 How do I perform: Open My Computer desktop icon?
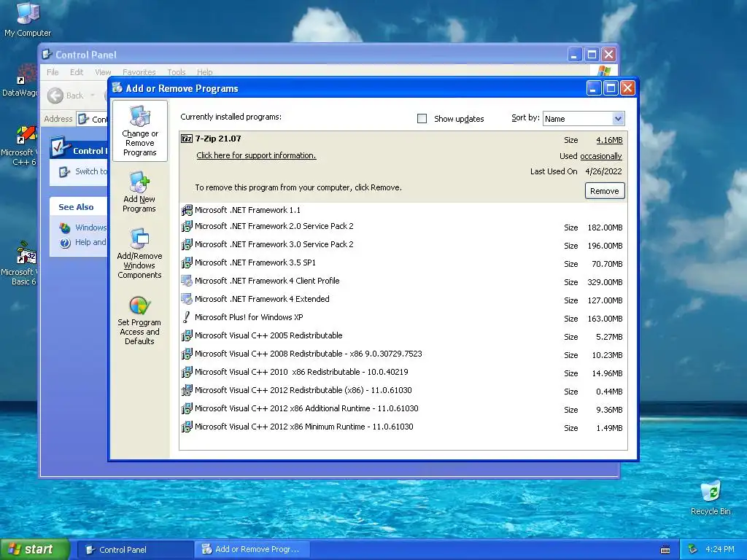tap(28, 19)
